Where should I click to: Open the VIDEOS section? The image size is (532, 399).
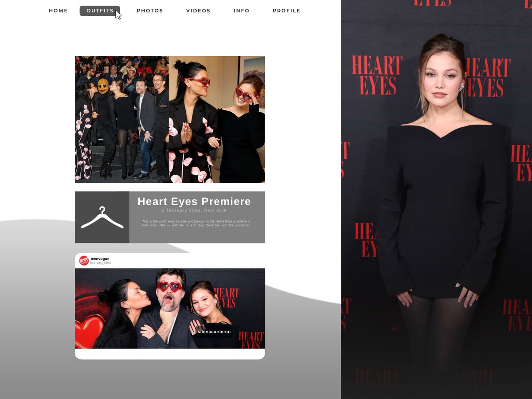pos(198,10)
